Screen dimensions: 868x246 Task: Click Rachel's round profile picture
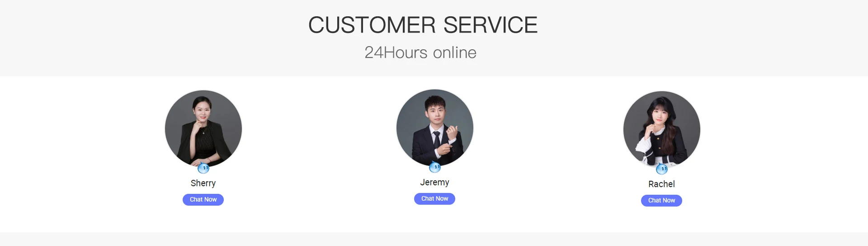click(662, 129)
